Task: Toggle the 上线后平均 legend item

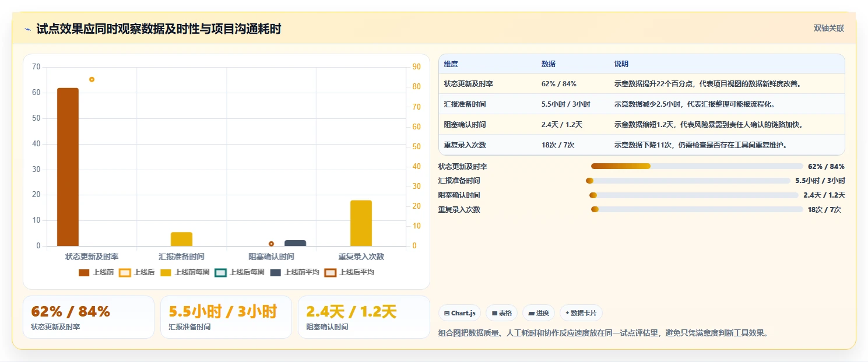Action: 349,272
